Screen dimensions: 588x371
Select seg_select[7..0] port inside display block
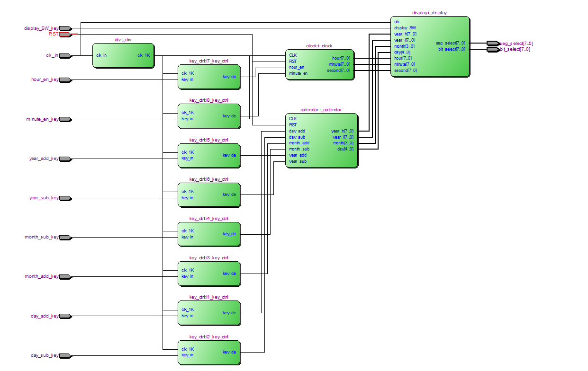pos(451,43)
